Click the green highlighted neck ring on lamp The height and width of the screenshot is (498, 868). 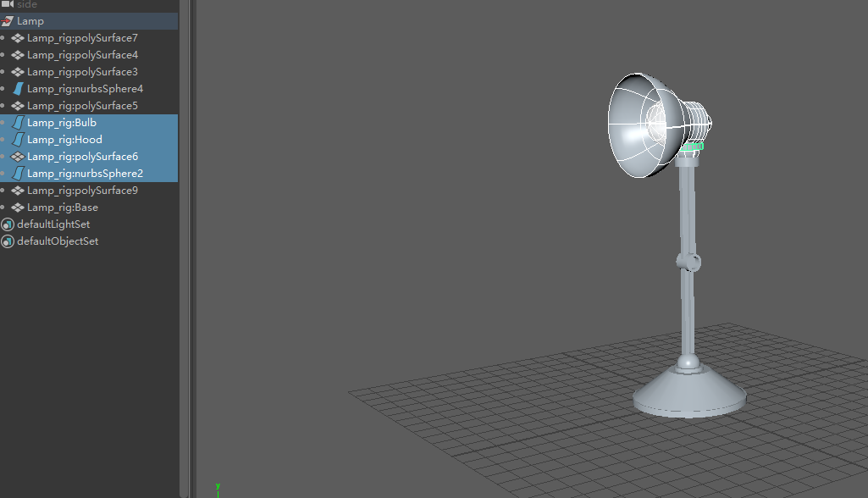tap(691, 147)
